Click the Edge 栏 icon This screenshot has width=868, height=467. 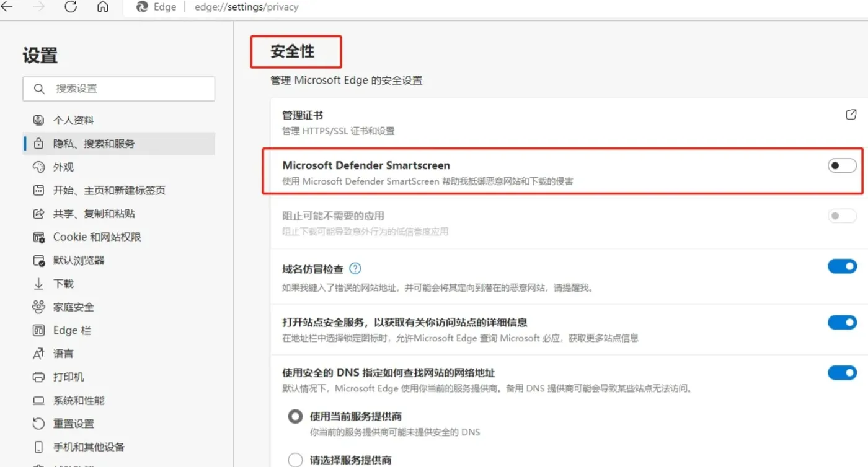click(x=38, y=330)
